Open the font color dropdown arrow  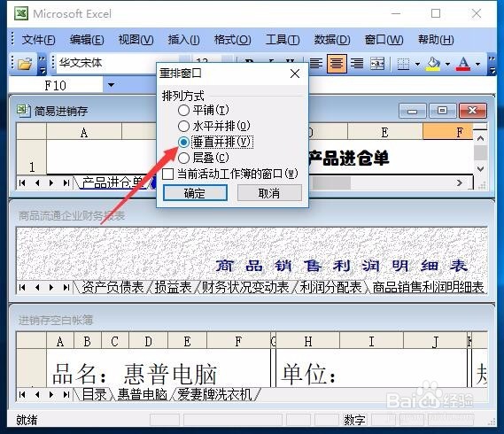tap(478, 64)
